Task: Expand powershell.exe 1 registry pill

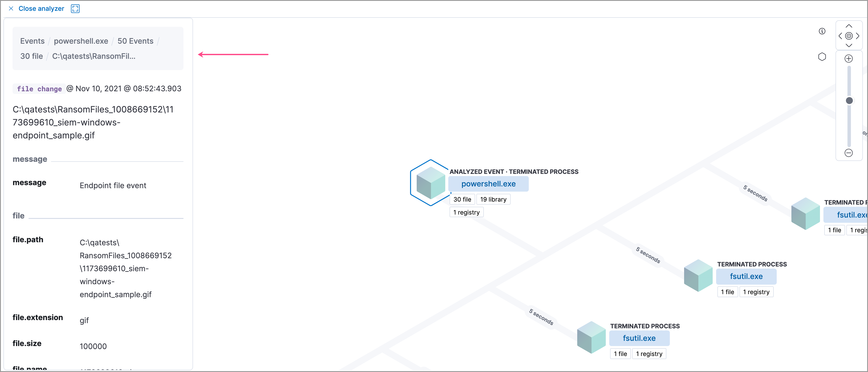Action: pyautogui.click(x=466, y=213)
